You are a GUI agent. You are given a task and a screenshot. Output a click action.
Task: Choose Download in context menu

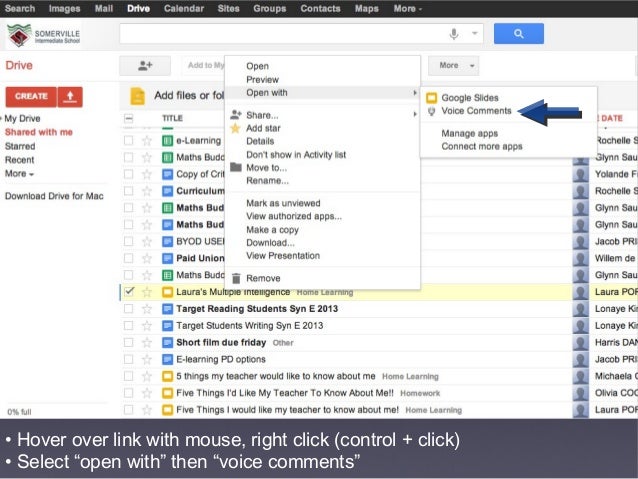[270, 243]
